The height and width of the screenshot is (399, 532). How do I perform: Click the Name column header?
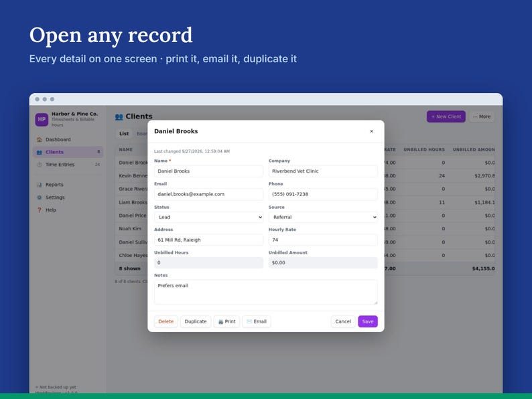coord(125,149)
